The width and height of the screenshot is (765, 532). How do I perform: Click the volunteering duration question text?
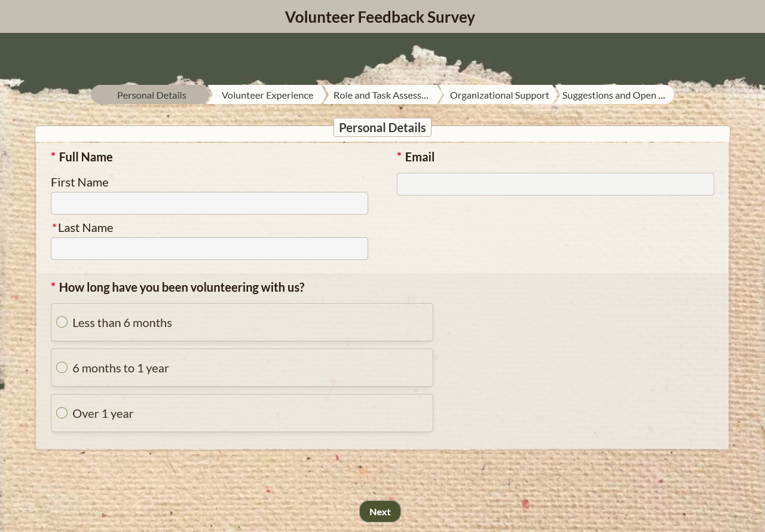(x=181, y=287)
